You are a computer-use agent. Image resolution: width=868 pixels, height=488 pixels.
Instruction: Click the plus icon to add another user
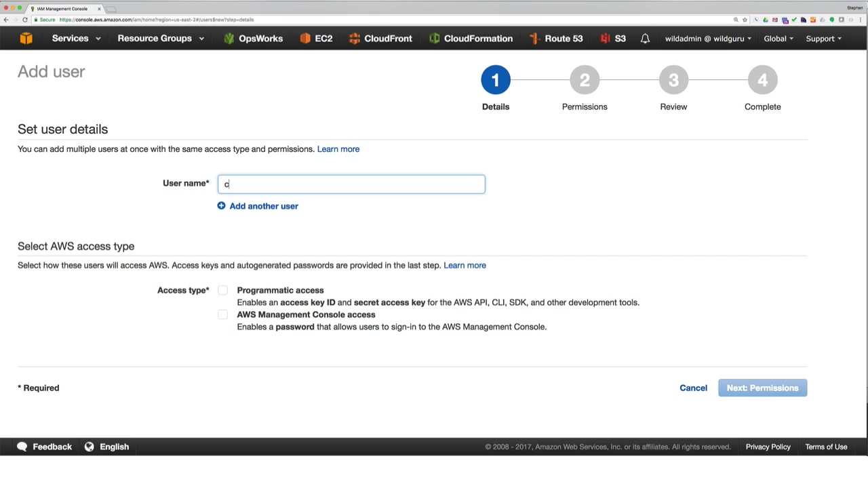[221, 206]
